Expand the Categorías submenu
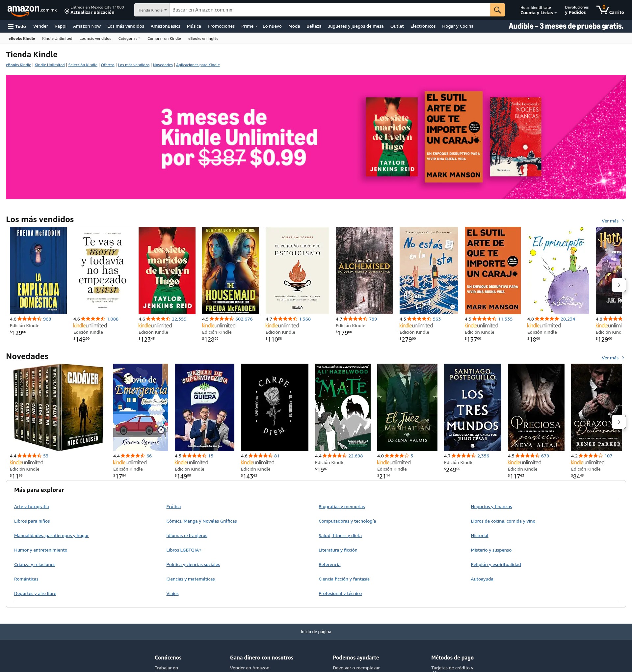Screen dimensions: 632x672 tap(129, 39)
